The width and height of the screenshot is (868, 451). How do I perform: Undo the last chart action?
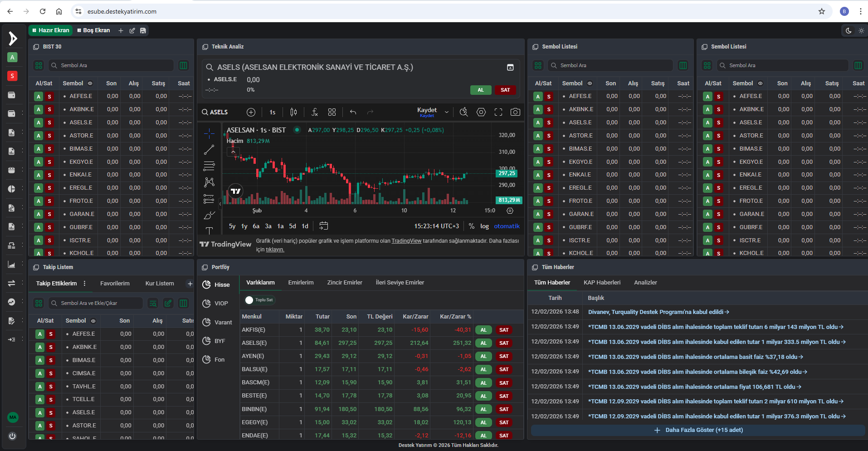[353, 112]
